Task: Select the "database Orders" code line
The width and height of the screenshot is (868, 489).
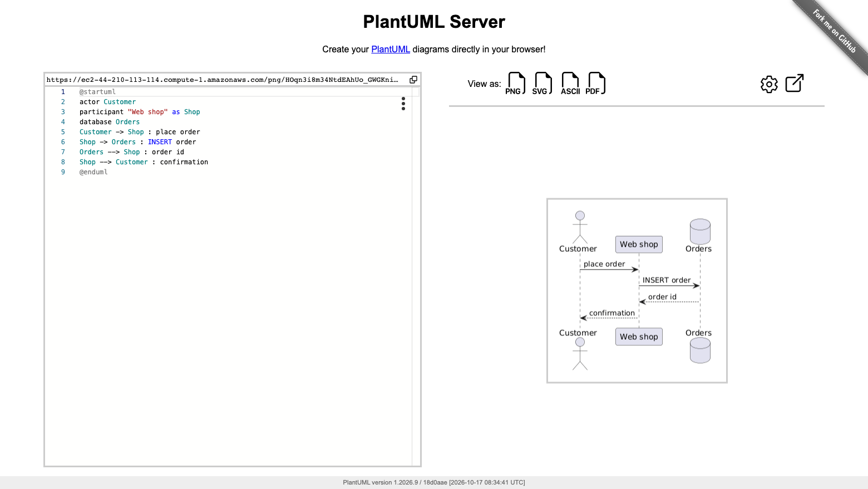Action: click(110, 122)
